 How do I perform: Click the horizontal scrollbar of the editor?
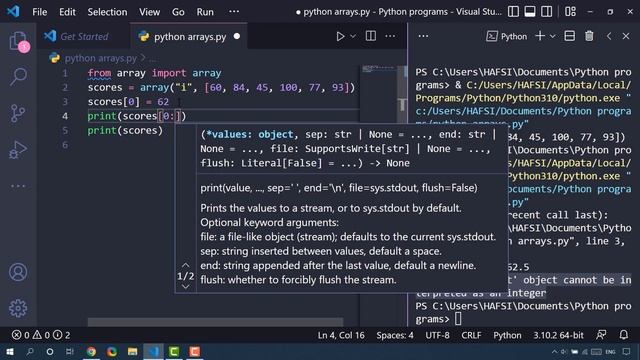pos(215,322)
